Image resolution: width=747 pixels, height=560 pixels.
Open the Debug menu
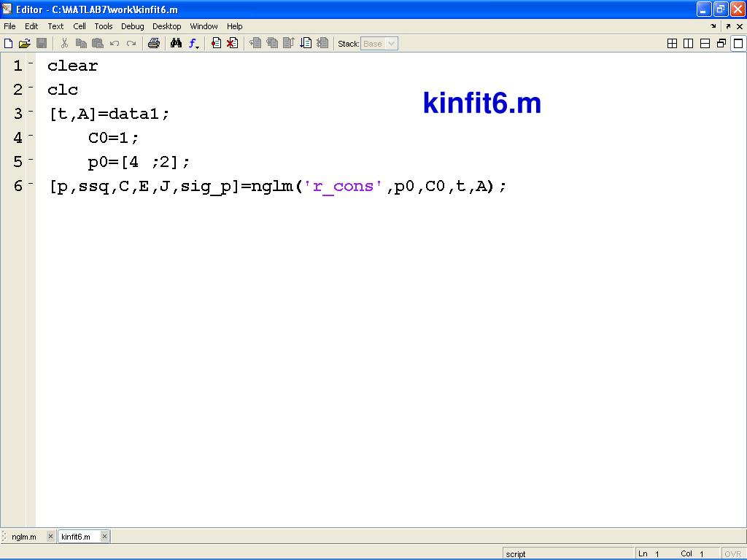pyautogui.click(x=133, y=26)
